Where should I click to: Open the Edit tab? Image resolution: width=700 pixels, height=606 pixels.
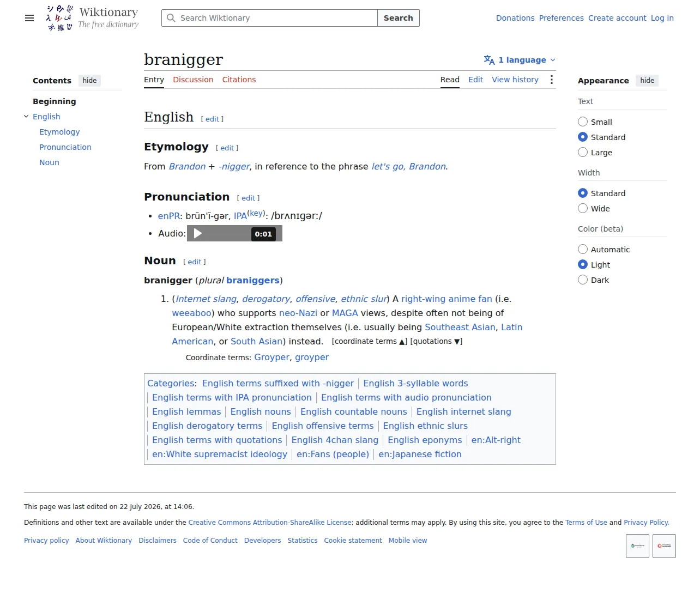tap(475, 80)
